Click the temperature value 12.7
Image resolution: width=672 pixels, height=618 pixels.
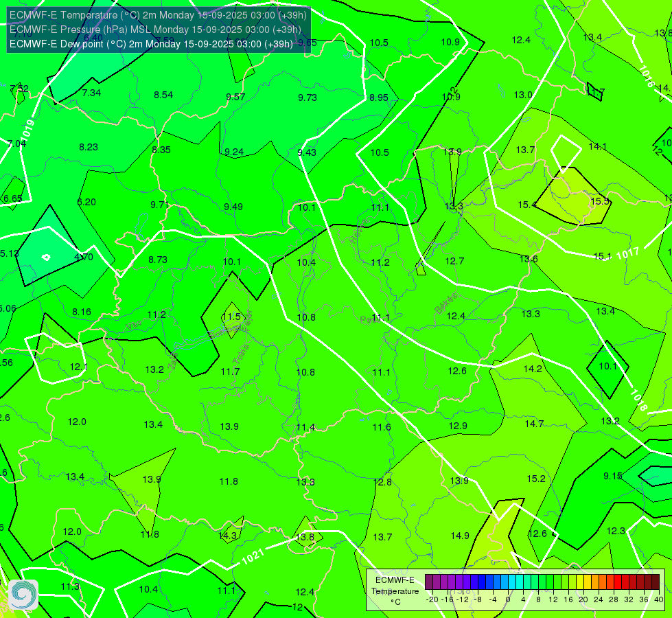pos(454,261)
